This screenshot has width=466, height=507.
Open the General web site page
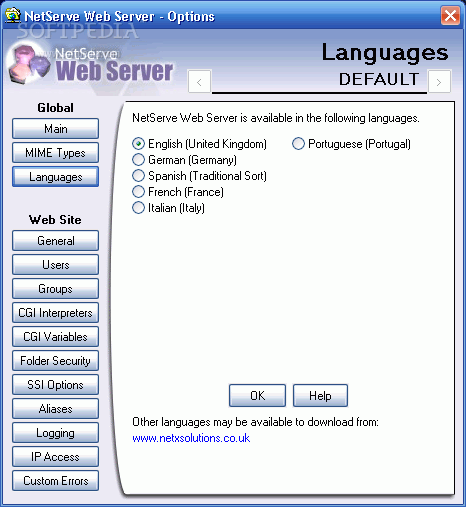(55, 240)
